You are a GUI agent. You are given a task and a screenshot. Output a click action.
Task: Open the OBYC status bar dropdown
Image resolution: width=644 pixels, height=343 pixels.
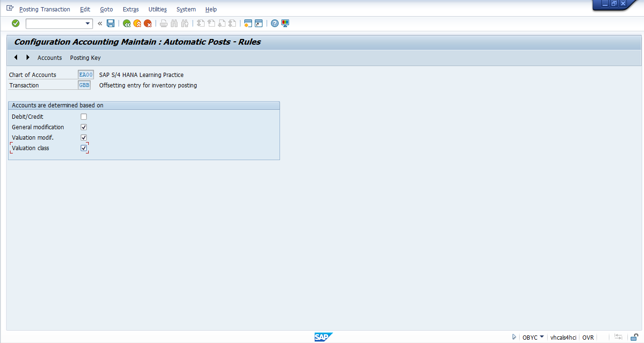point(542,337)
